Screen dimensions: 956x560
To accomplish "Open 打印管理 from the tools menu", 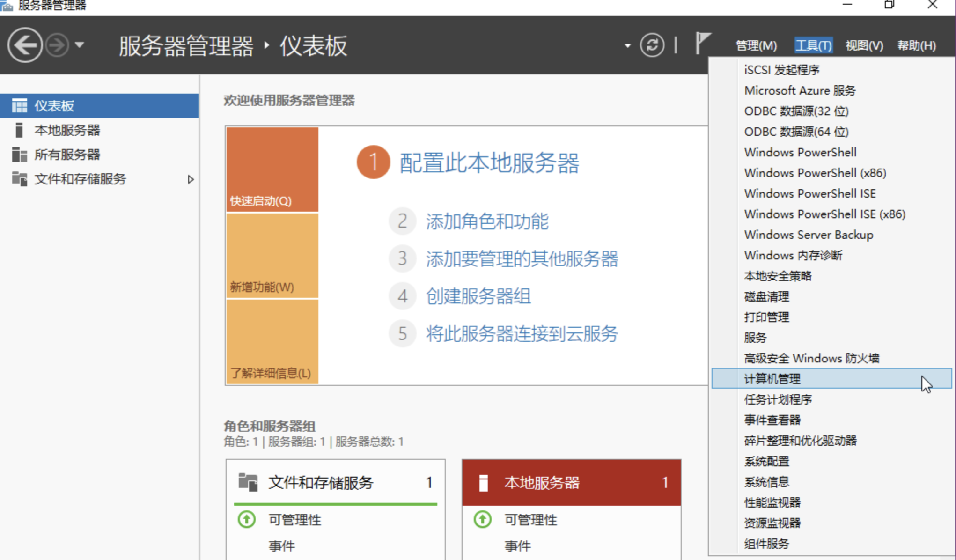I will coord(831,317).
